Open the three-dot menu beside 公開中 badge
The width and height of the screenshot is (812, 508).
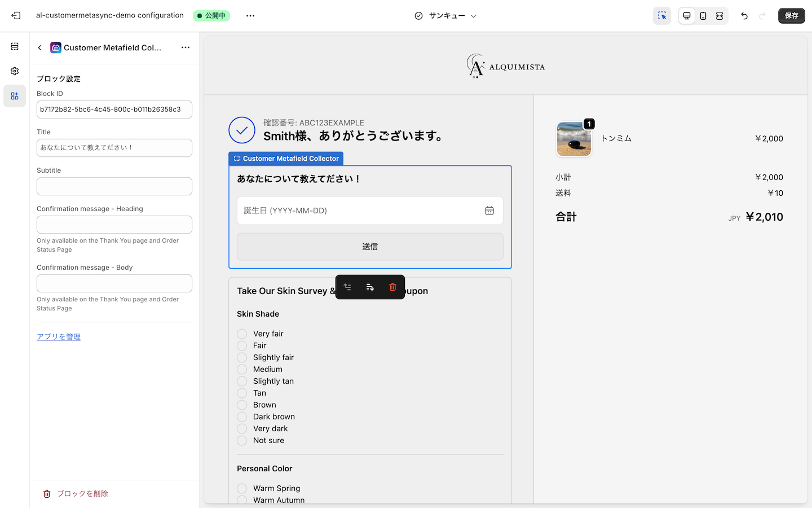(x=250, y=15)
